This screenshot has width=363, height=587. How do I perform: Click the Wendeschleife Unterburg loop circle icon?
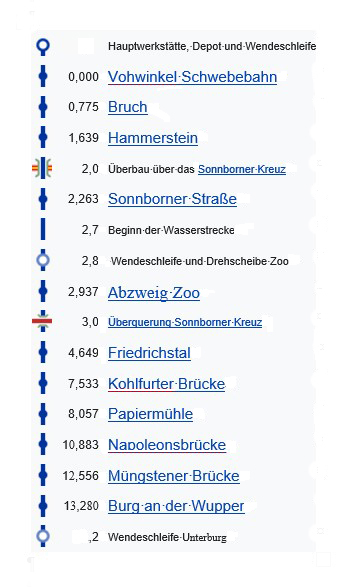43,536
